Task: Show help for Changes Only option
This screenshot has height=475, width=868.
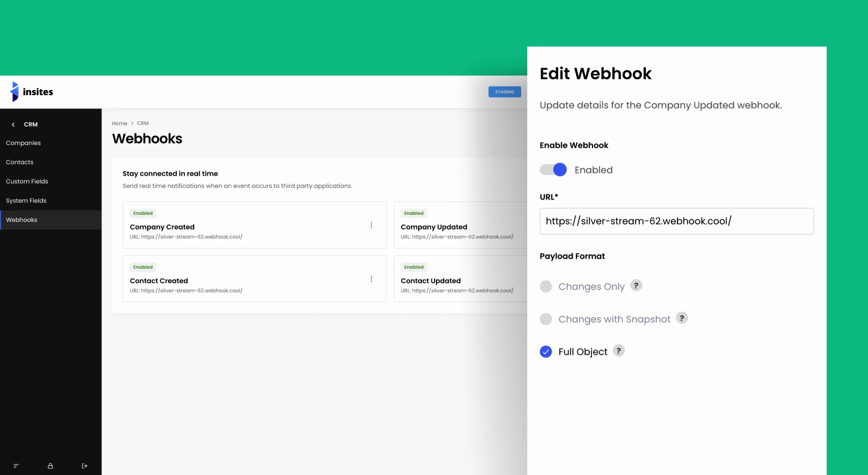Action: tap(636, 285)
